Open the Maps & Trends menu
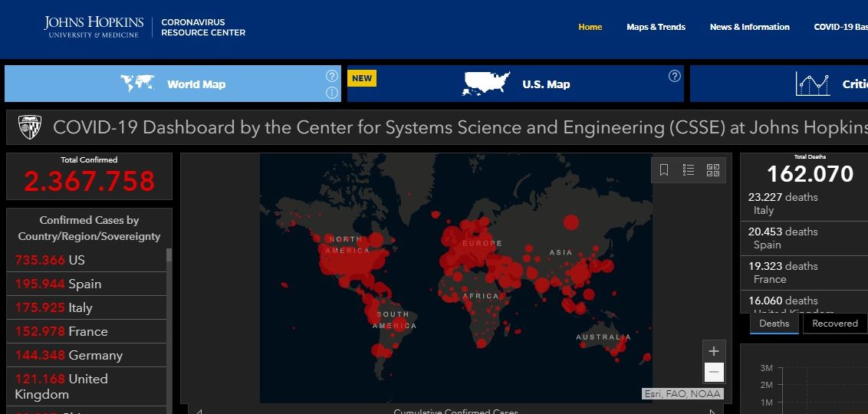The width and height of the screenshot is (868, 414). pyautogui.click(x=656, y=27)
